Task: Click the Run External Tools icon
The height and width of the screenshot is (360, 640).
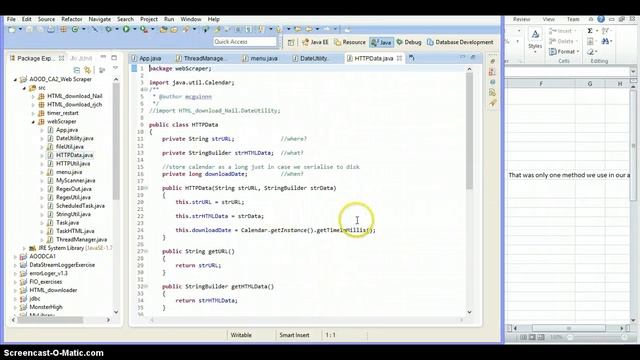Action: [144, 29]
